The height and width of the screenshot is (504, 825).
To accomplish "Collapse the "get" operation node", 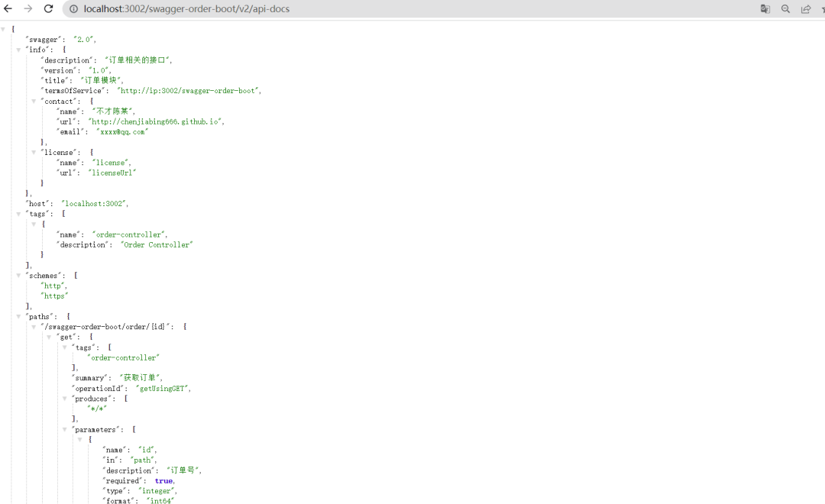I will [49, 338].
